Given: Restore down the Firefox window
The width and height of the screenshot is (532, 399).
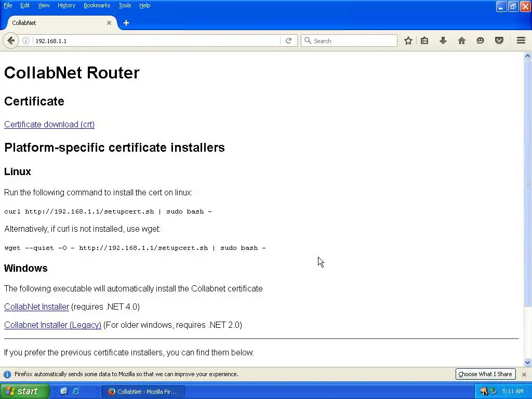Looking at the screenshot, I should tap(513, 6).
